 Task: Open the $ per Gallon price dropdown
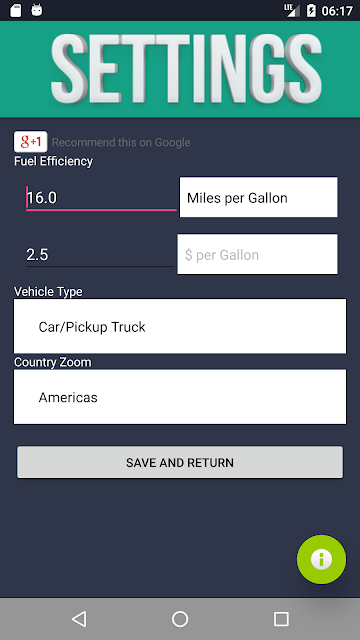pos(257,254)
